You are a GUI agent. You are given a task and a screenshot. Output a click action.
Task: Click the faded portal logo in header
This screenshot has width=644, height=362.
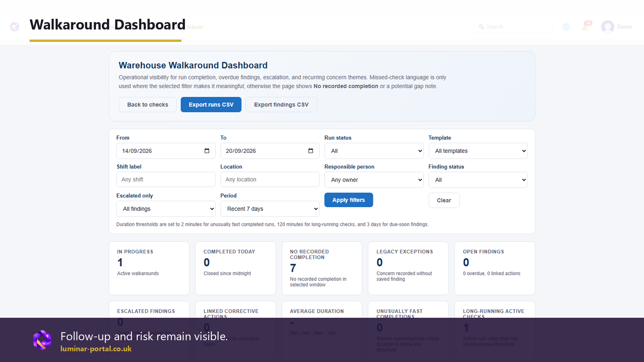[x=14, y=27]
